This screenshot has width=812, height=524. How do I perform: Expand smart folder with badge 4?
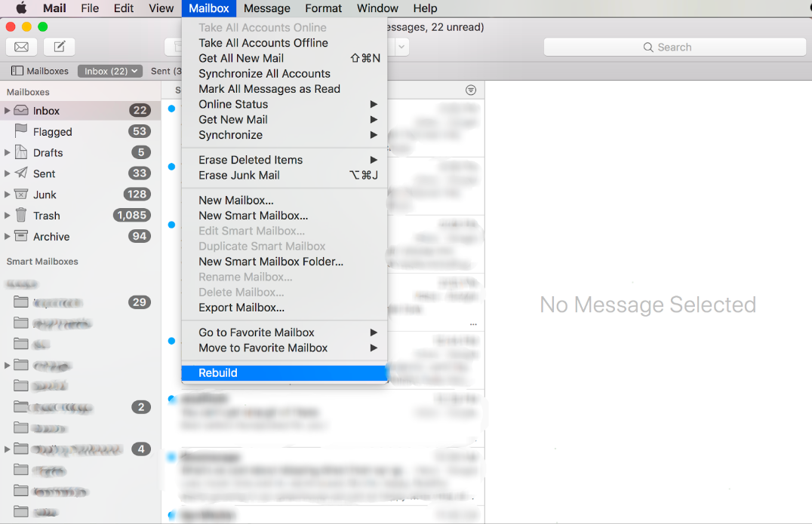(7, 449)
